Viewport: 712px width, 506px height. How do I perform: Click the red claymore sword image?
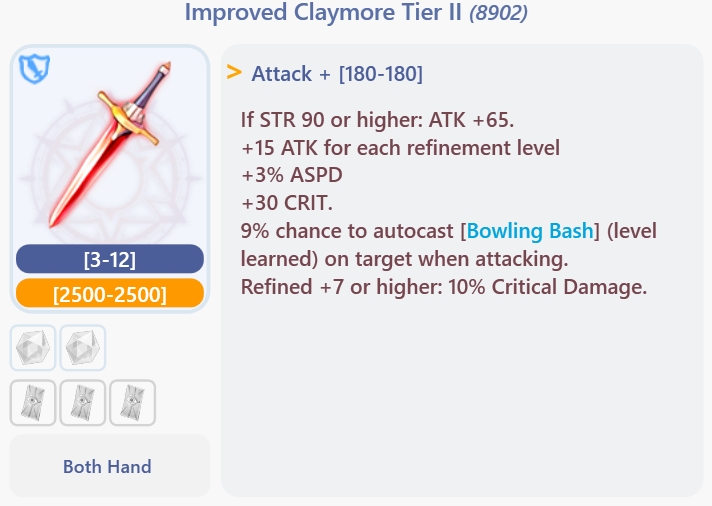[x=110, y=145]
